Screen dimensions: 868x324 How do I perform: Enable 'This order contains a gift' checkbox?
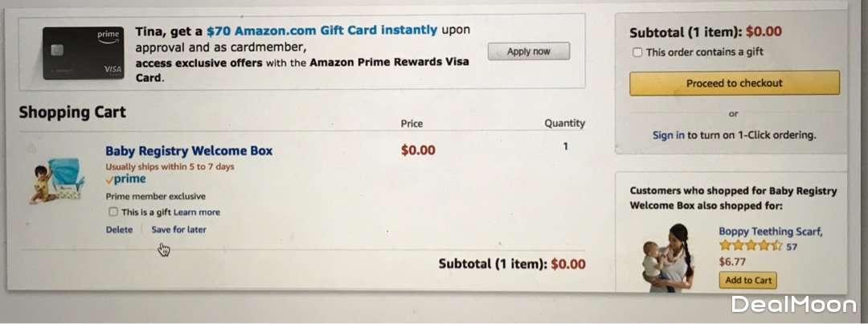(x=637, y=52)
